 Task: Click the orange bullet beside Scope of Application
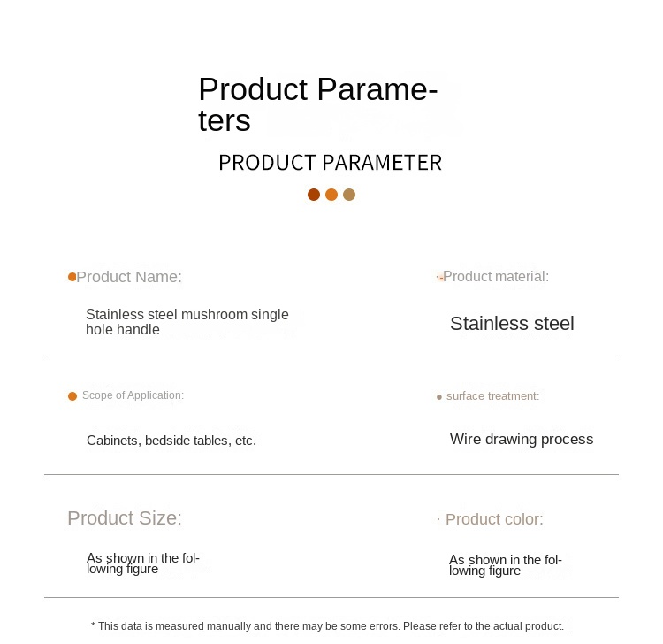click(x=72, y=396)
